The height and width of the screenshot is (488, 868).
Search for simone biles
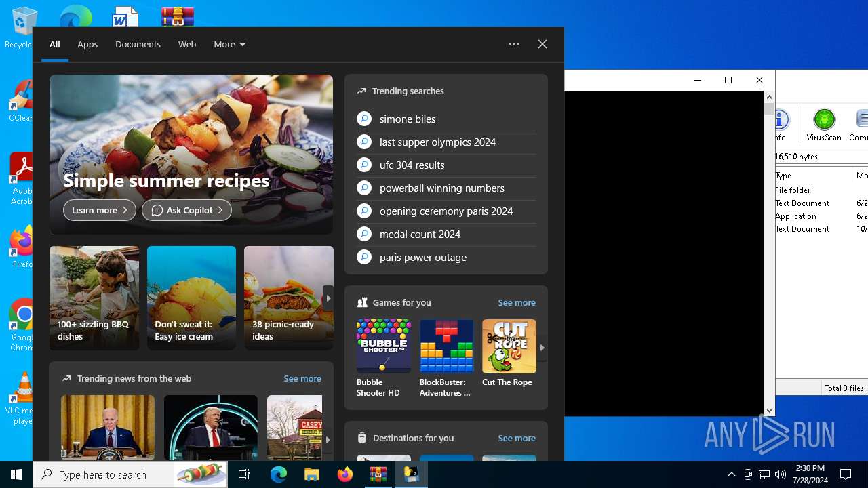pyautogui.click(x=446, y=119)
